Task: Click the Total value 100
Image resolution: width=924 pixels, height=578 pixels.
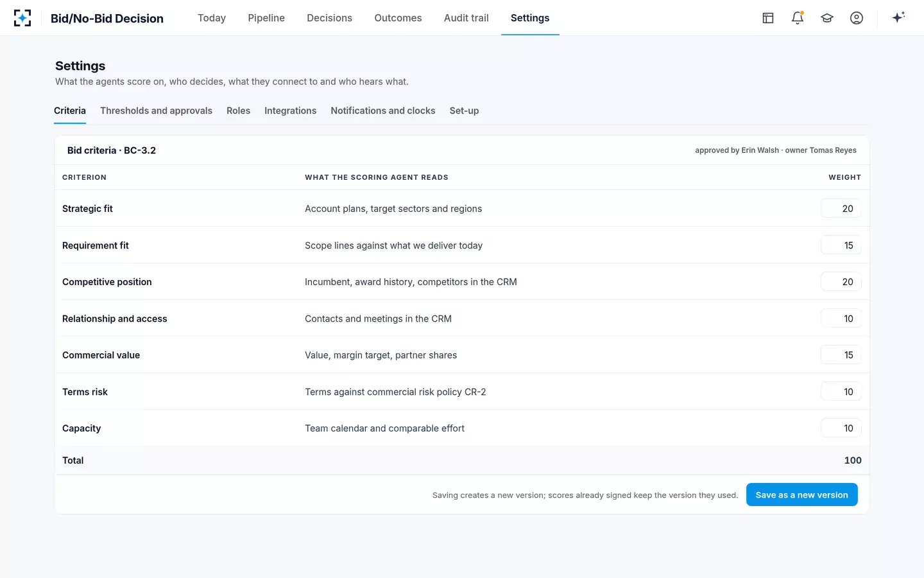Action: [853, 460]
